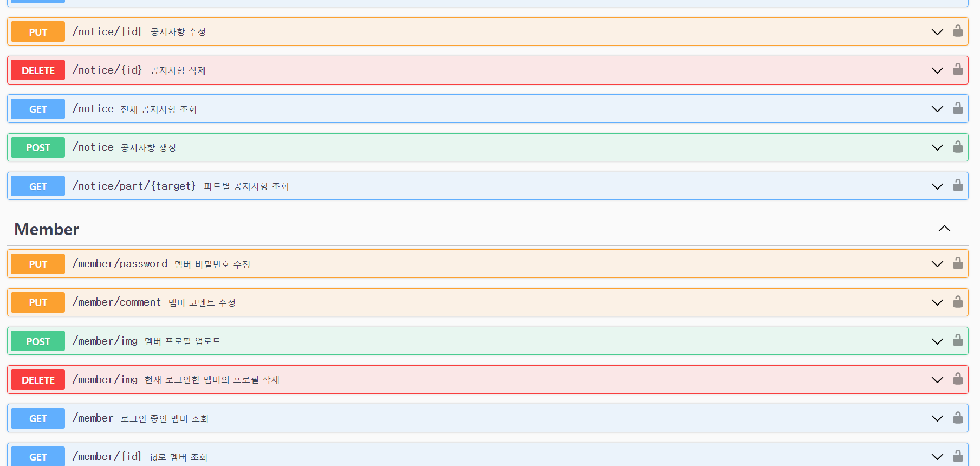Expand GET /member chevron arrow
This screenshot has height=466, width=980.
click(x=937, y=418)
